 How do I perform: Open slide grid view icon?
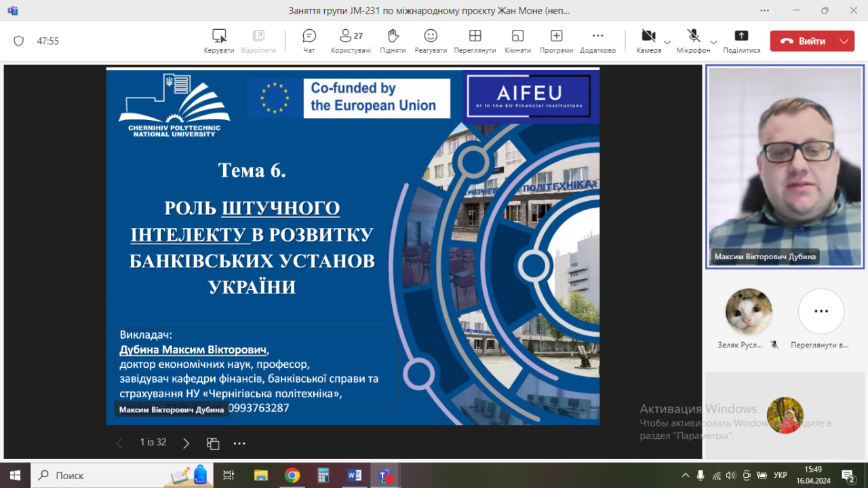point(213,443)
